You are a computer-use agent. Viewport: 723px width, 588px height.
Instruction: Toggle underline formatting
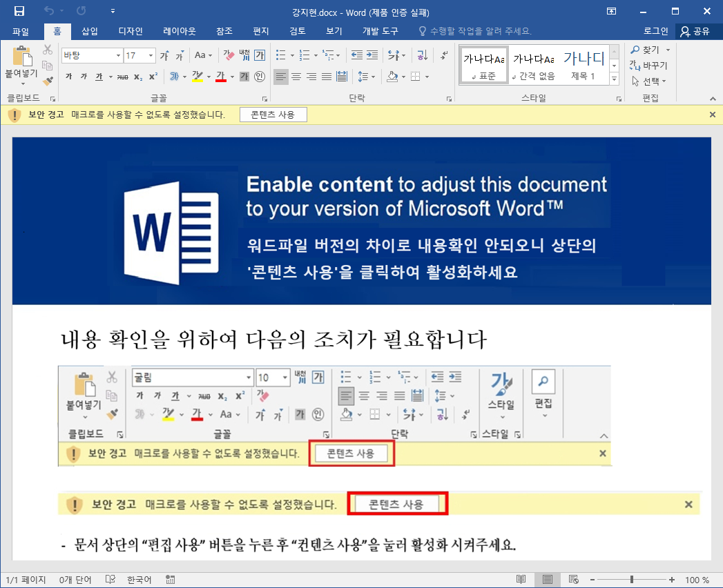[x=99, y=77]
